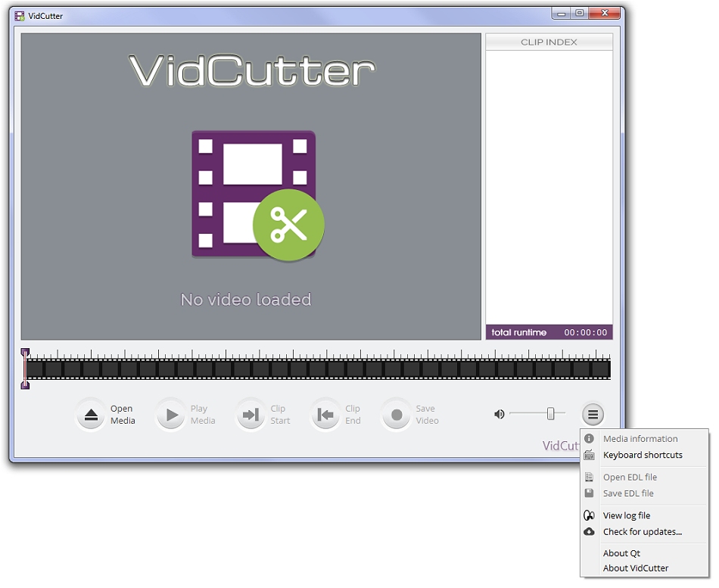
Task: Select Media information menu entry
Action: pyautogui.click(x=645, y=439)
